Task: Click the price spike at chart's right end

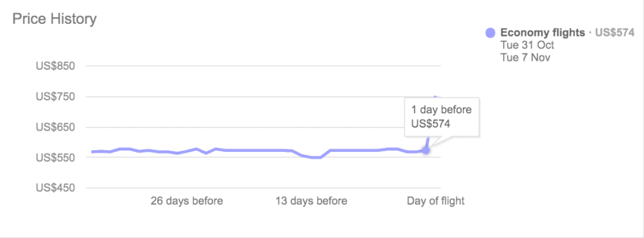Action: [435, 97]
